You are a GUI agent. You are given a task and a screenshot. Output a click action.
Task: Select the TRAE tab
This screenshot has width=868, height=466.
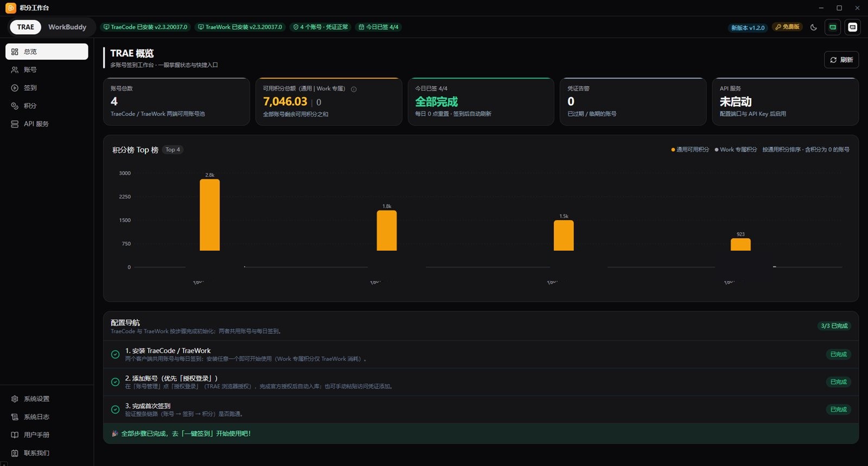pos(25,27)
